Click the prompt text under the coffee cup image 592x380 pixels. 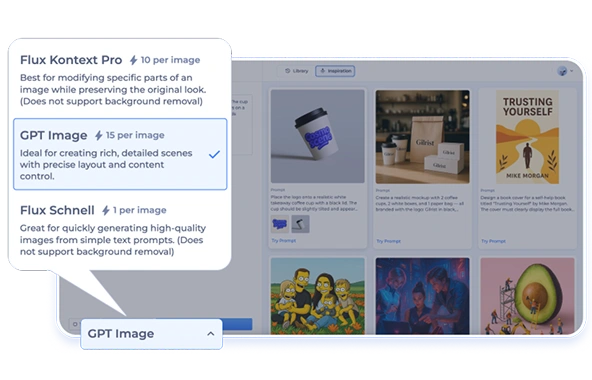tap(314, 203)
